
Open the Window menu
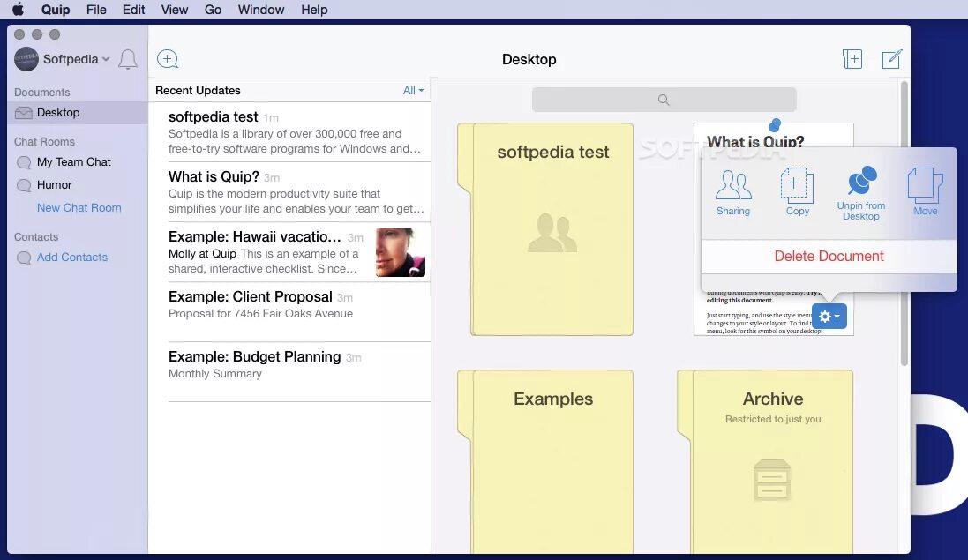pos(261,10)
